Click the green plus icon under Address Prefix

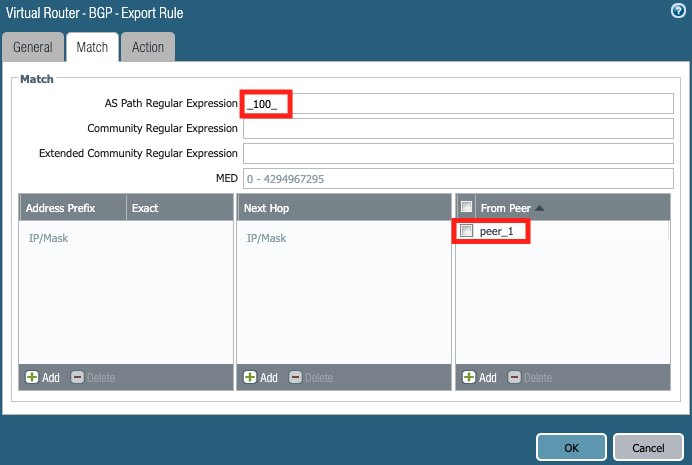pos(32,377)
